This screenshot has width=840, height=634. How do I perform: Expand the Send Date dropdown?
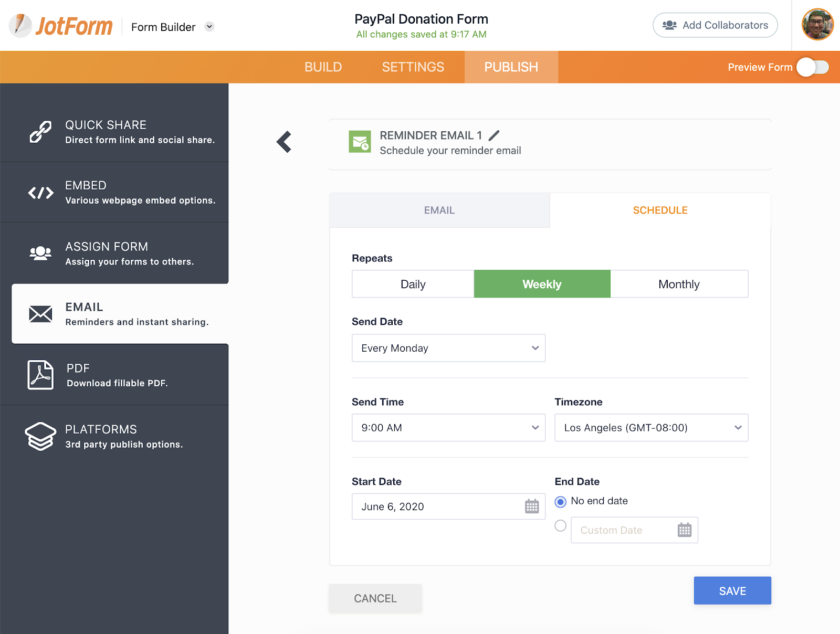coord(448,348)
